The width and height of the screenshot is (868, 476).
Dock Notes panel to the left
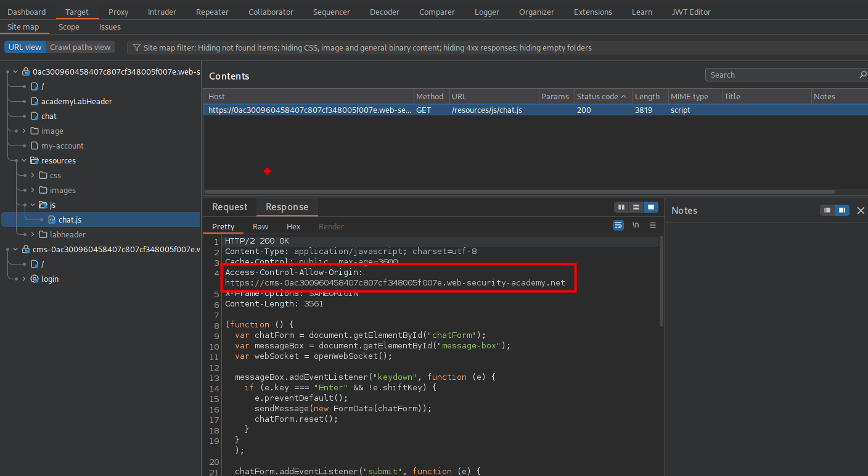pos(827,210)
